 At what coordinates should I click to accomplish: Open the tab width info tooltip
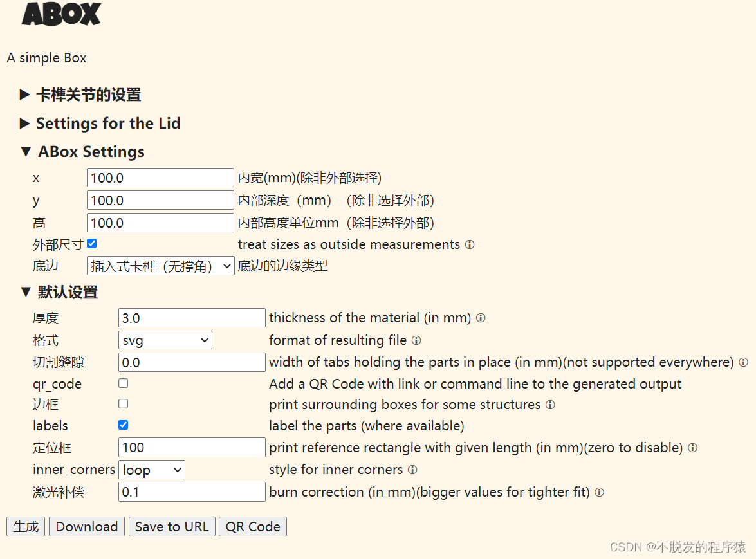[x=744, y=362]
